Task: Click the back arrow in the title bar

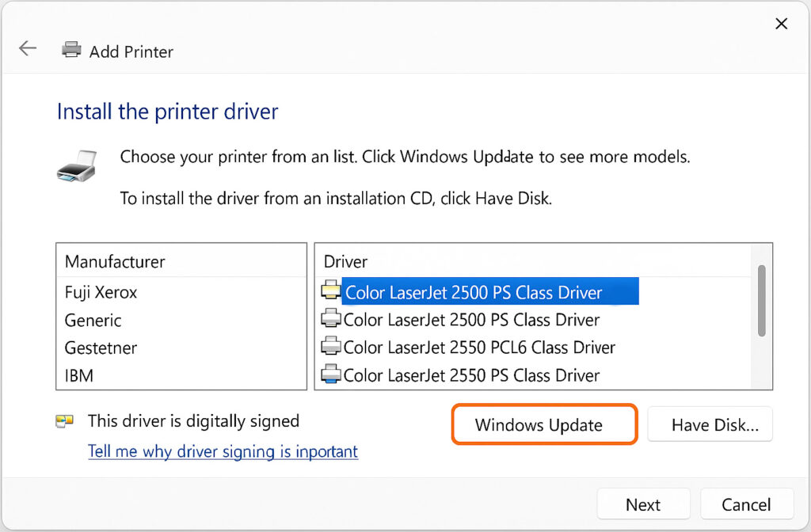Action: click(28, 48)
